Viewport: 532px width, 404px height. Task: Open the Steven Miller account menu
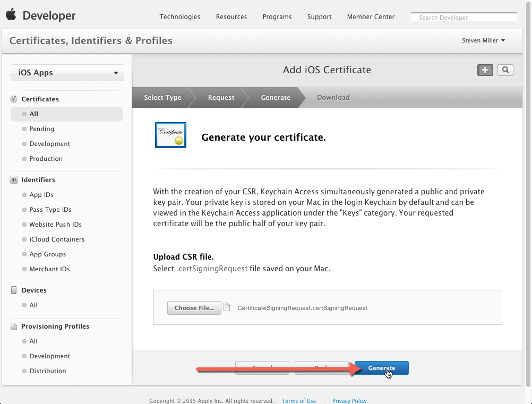click(x=484, y=40)
